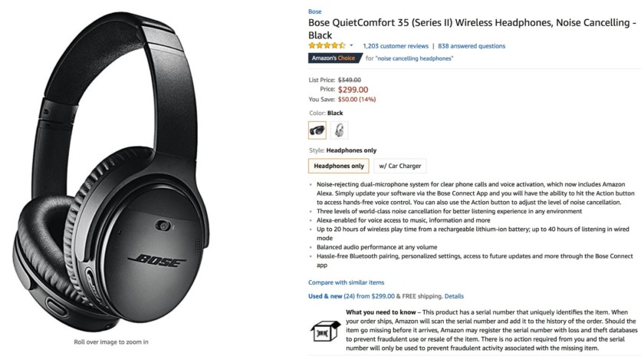644x363 pixels.
Task: Open the 838 answered questions link
Action: (x=472, y=46)
